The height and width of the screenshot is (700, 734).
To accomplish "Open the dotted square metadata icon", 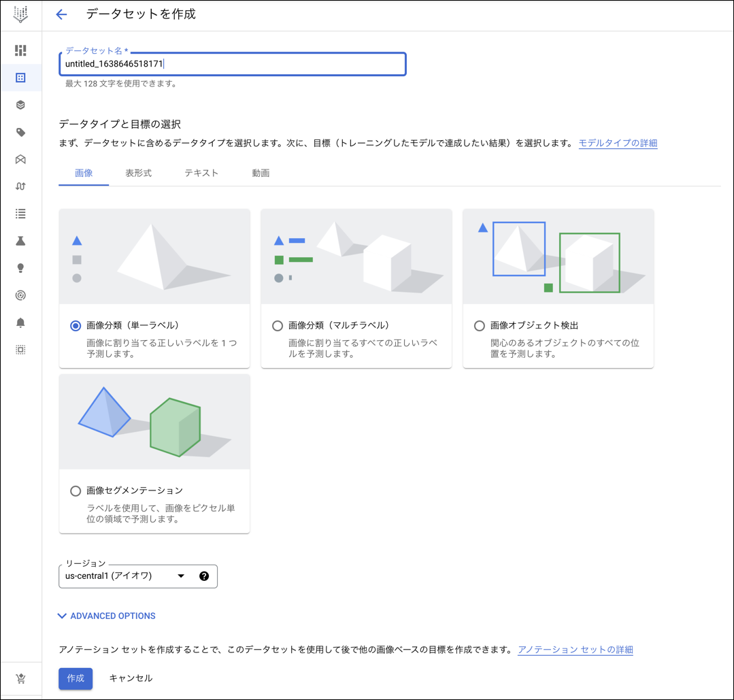I will (x=20, y=350).
